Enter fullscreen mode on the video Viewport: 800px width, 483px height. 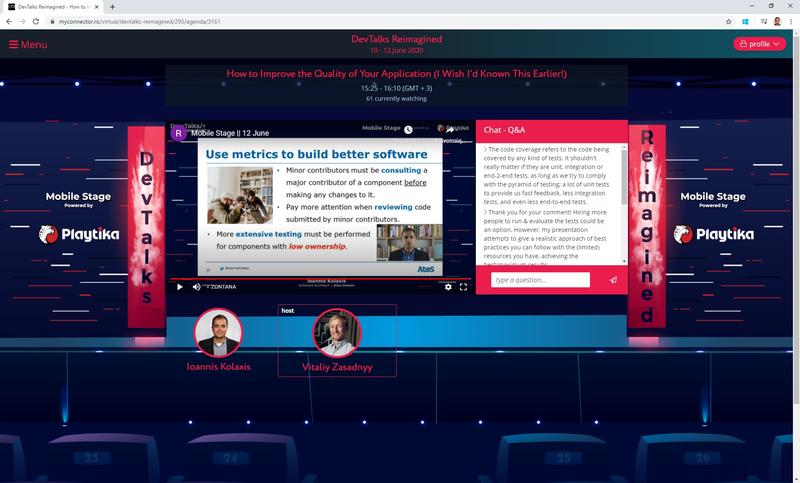click(x=464, y=287)
